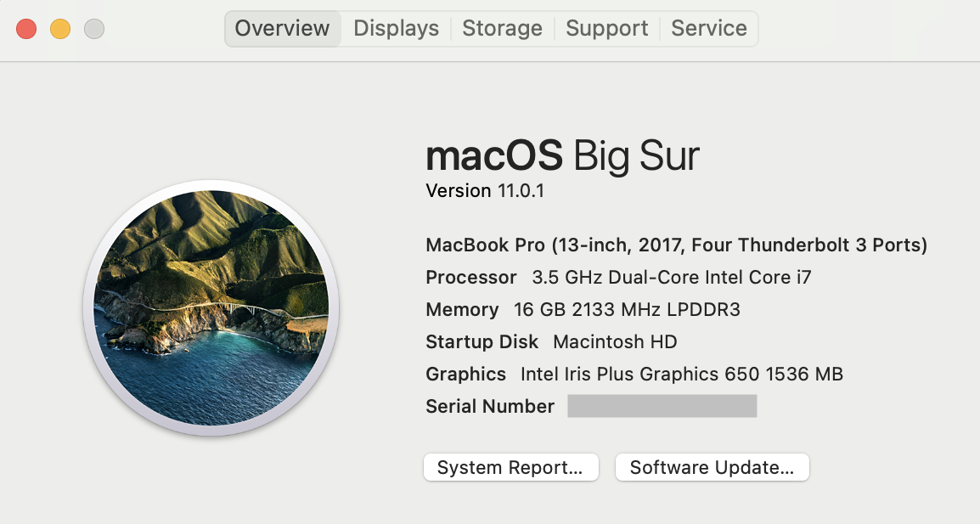The height and width of the screenshot is (524, 980).
Task: Close the About This Mac window
Action: tap(26, 29)
